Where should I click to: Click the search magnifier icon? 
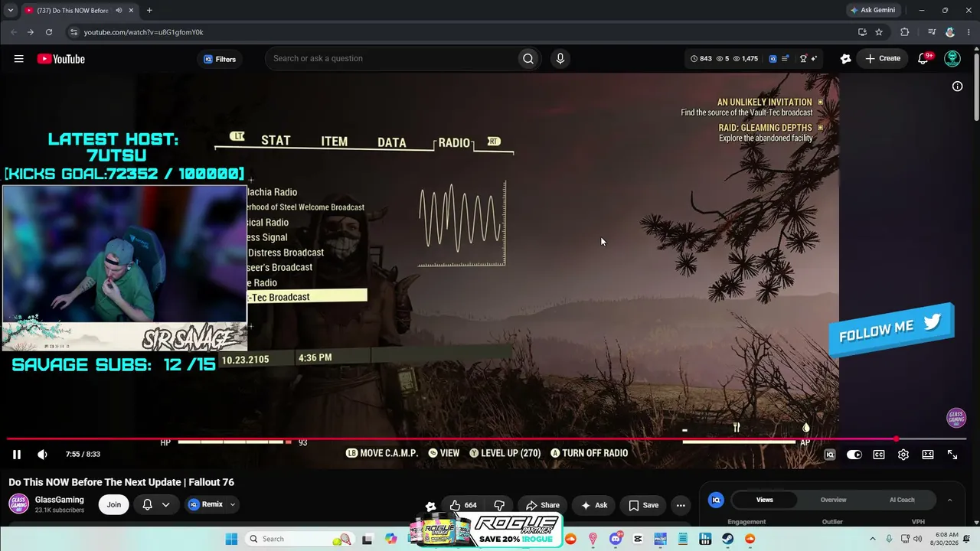(528, 59)
